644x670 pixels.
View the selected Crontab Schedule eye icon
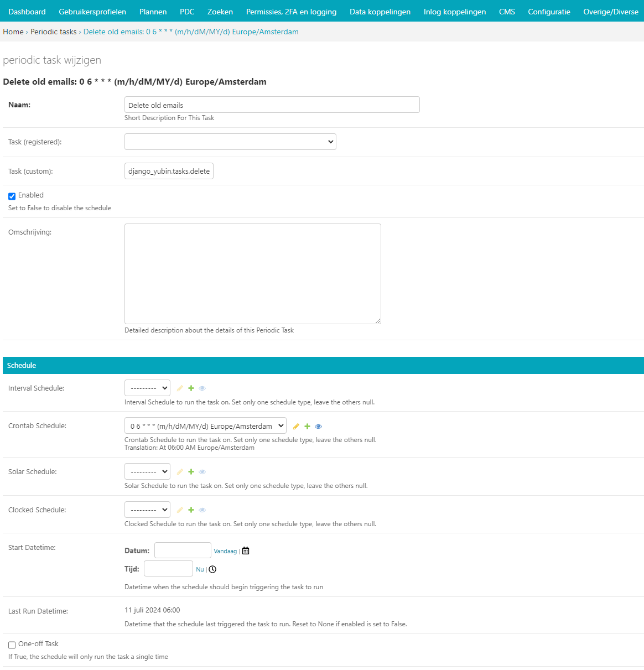[x=318, y=427]
